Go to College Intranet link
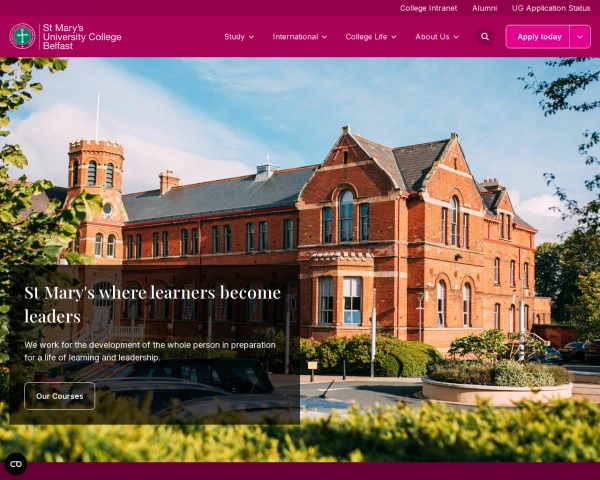 click(x=428, y=8)
